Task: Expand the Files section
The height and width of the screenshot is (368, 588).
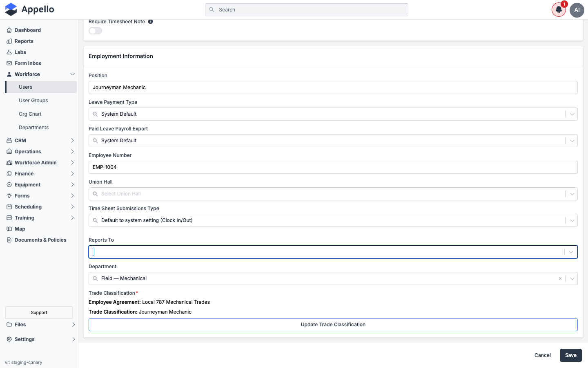Action: coord(74,325)
